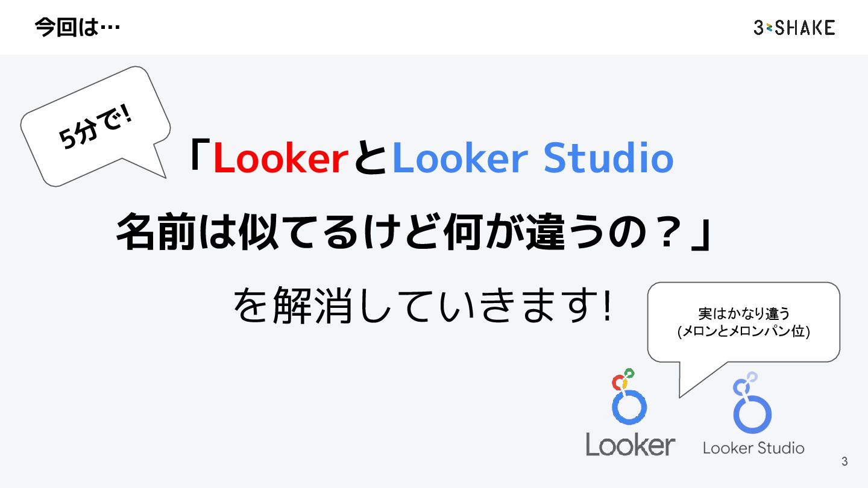Screen dimensions: 868x488
Task: Click the gray Looker wordmark text
Action: pos(631,445)
